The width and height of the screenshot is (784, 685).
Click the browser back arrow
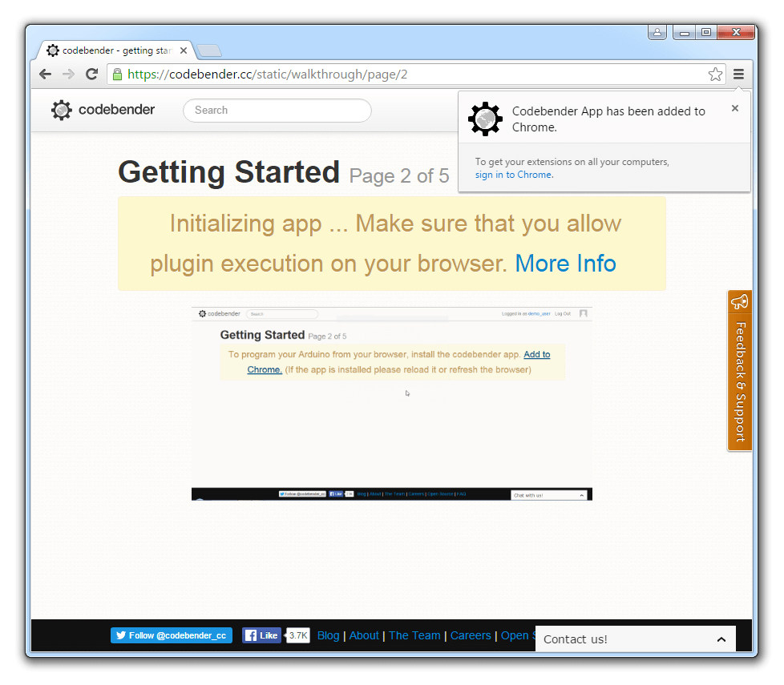coord(45,75)
